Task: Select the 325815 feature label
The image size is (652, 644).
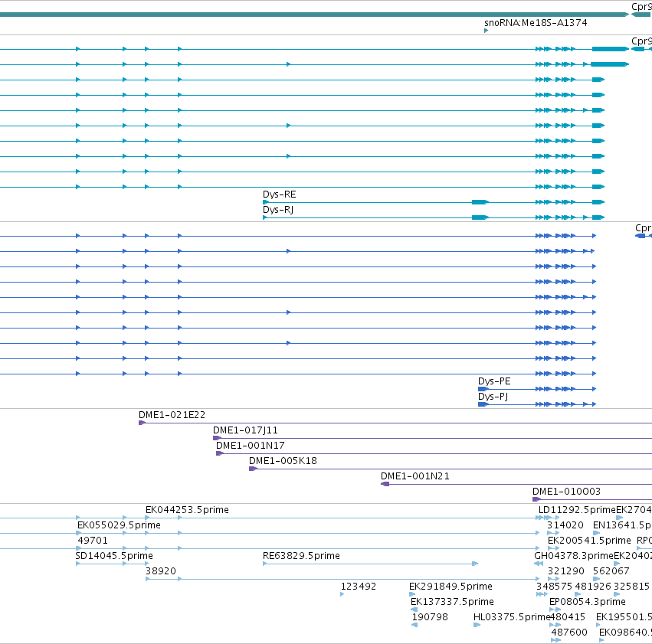Action: tap(631, 587)
